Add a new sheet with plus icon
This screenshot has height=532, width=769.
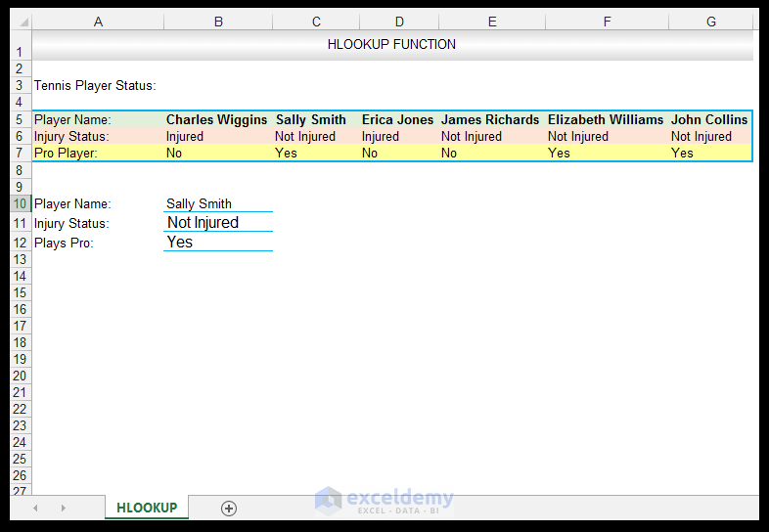[x=229, y=509]
